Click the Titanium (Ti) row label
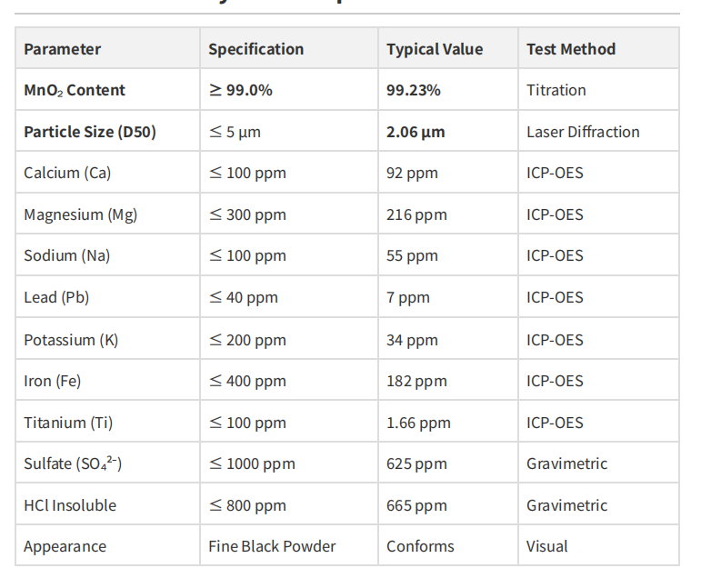This screenshot has width=721, height=588. 68,423
